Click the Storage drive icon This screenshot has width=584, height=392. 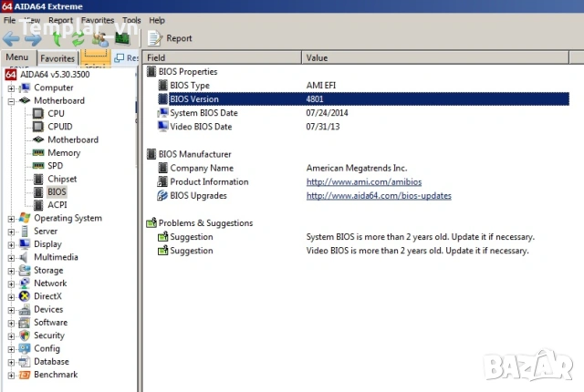pos(25,270)
